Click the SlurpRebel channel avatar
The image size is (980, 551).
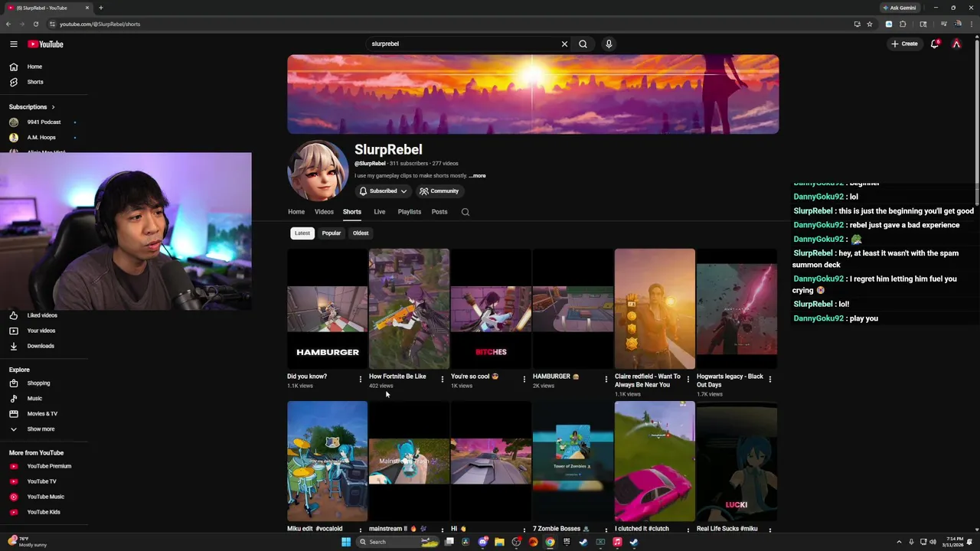coord(318,171)
